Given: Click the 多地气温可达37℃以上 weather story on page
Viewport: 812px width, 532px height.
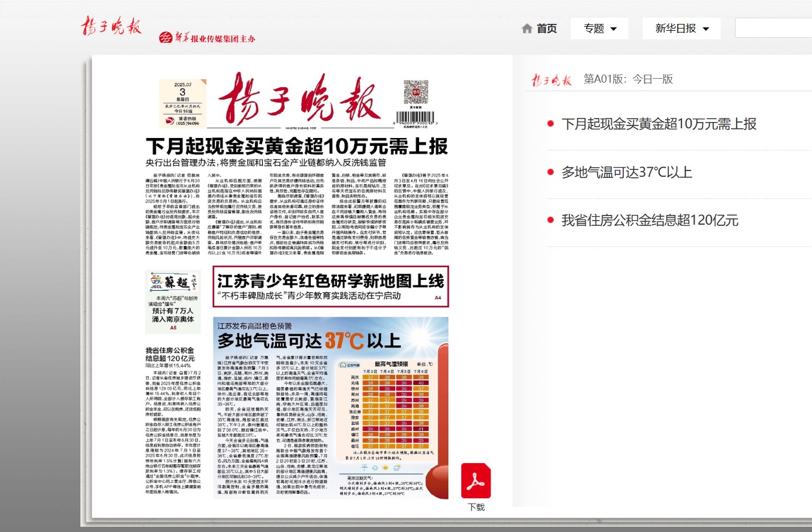Looking at the screenshot, I should click(x=331, y=408).
